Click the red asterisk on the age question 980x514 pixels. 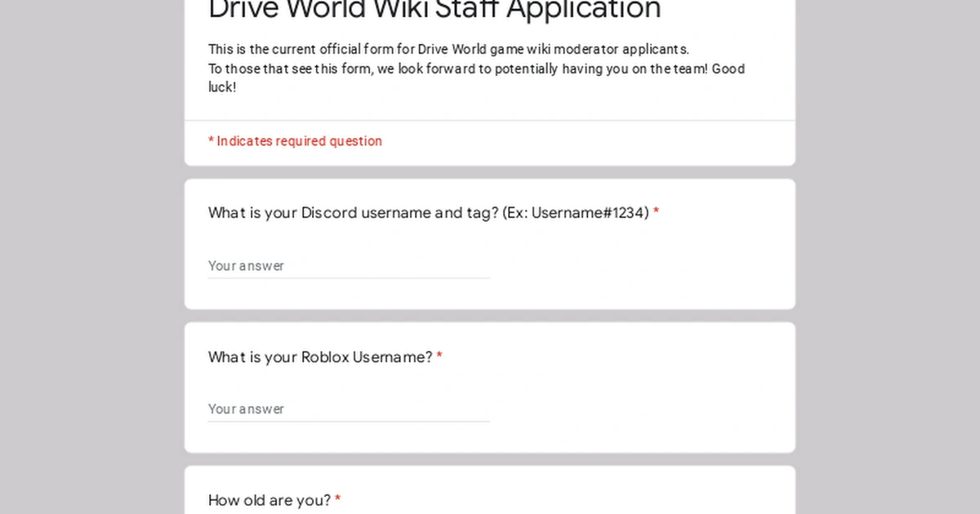pyautogui.click(x=337, y=499)
